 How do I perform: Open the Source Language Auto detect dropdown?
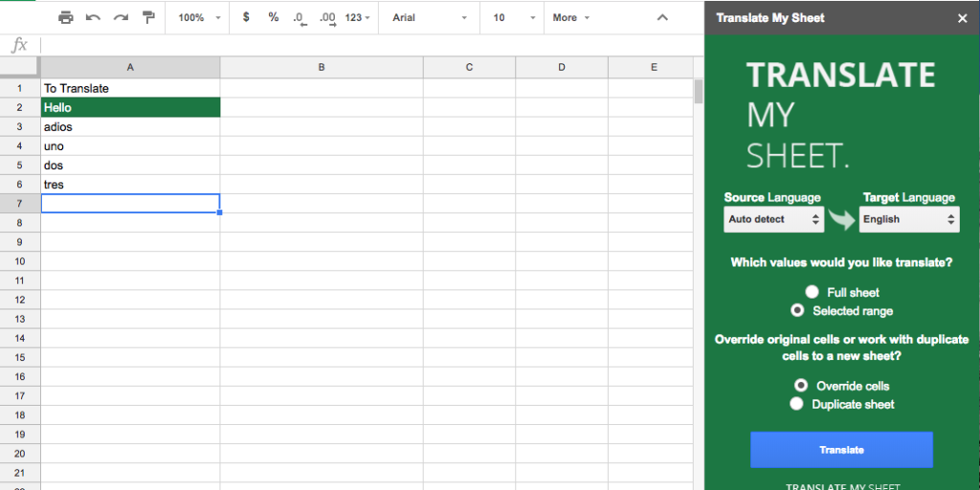pyautogui.click(x=773, y=219)
